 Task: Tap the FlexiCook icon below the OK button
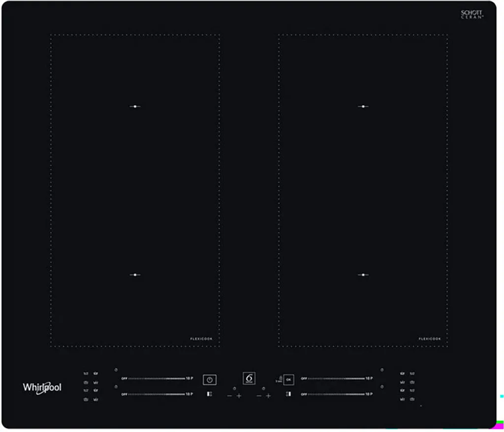tap(288, 394)
